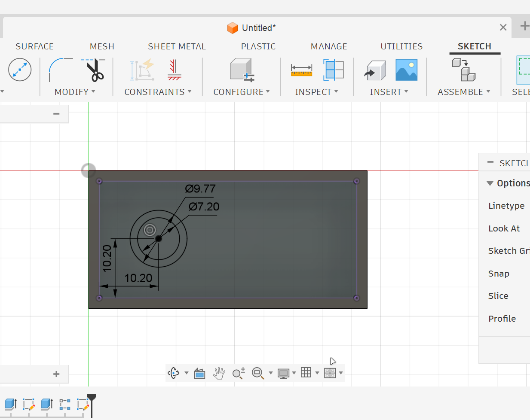Expand Viewports dropdown arrow
The image size is (530, 420).
point(341,373)
